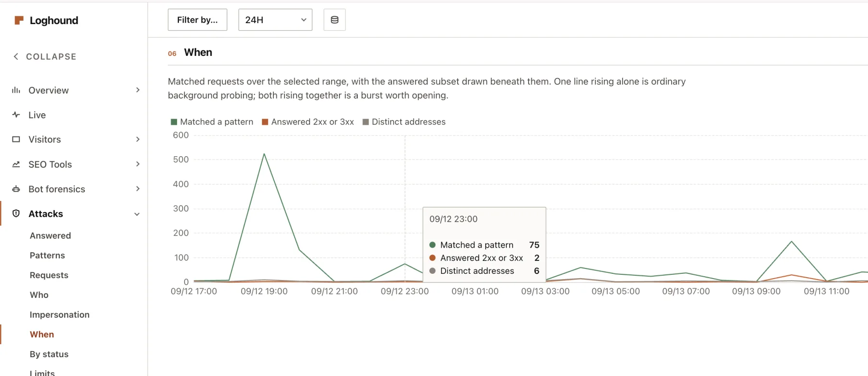Click the SEO Tools chart icon
The image size is (868, 376).
tap(16, 164)
